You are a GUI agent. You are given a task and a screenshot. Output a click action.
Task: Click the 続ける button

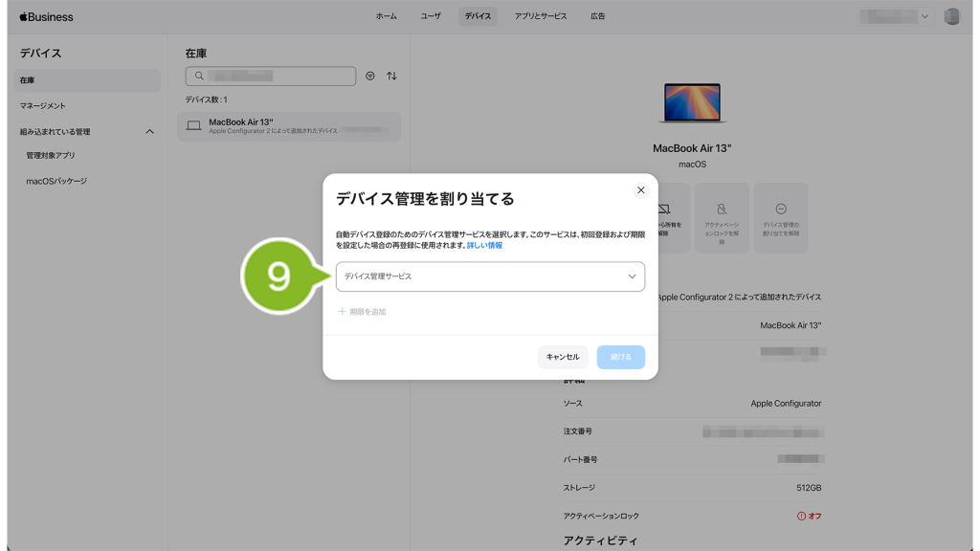[x=620, y=357]
